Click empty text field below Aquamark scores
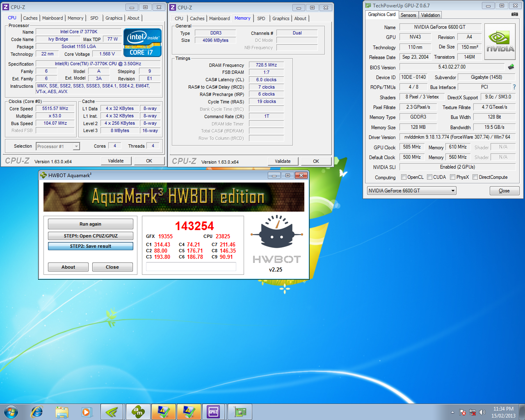Screen dimensions: 525x420 191,267
